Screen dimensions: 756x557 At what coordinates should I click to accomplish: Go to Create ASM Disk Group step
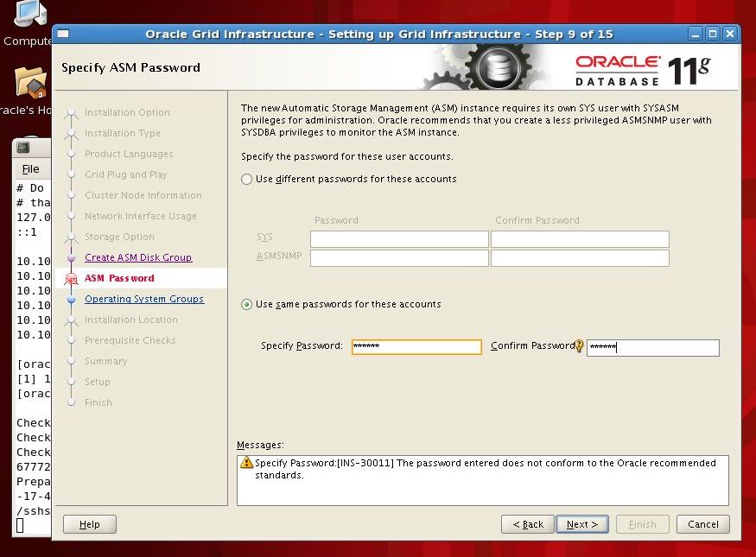coord(138,257)
